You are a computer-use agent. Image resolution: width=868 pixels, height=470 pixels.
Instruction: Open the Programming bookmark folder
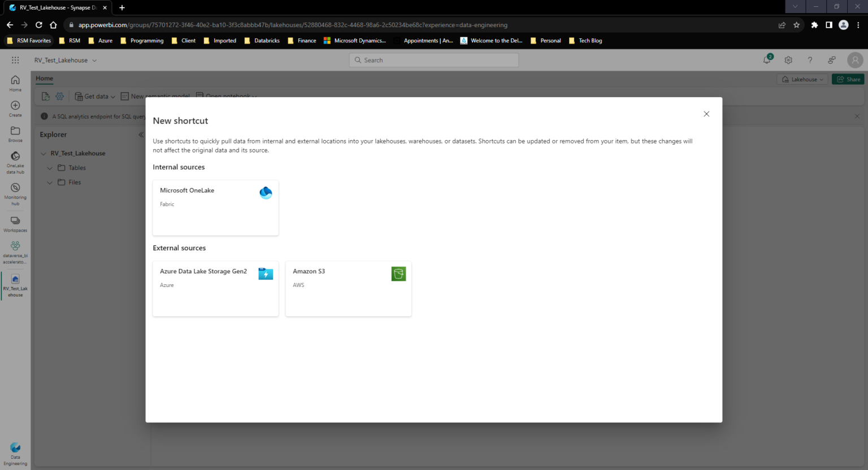click(x=142, y=41)
